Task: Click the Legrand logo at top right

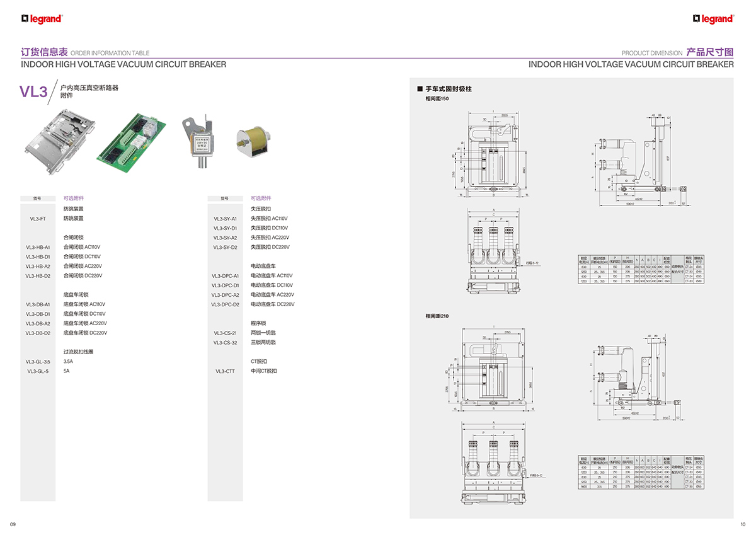Action: tap(713, 19)
